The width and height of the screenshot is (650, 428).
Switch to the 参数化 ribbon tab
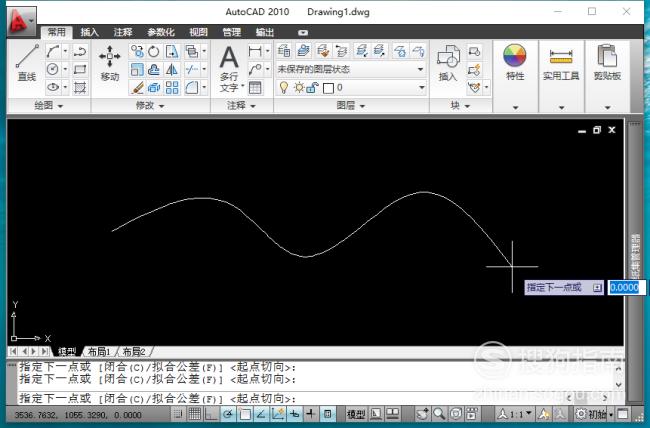(x=161, y=32)
